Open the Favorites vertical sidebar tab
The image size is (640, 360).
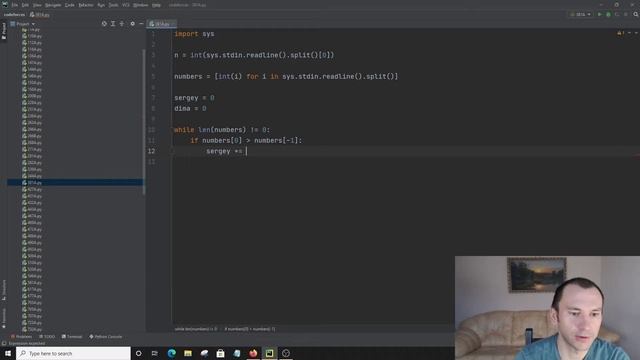(x=4, y=318)
